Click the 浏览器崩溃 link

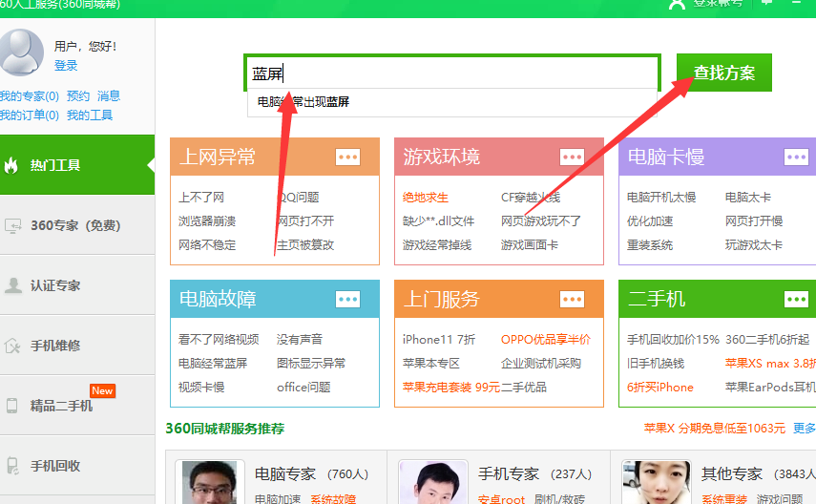pyautogui.click(x=207, y=221)
